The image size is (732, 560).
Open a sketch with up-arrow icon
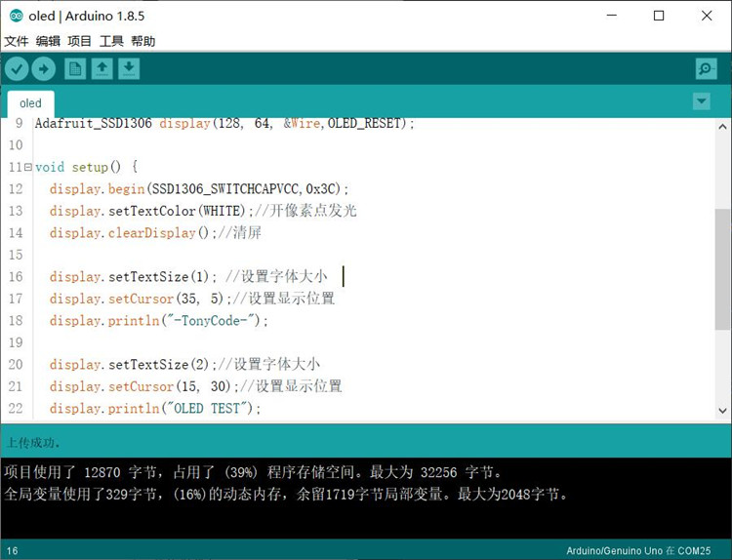(x=102, y=69)
